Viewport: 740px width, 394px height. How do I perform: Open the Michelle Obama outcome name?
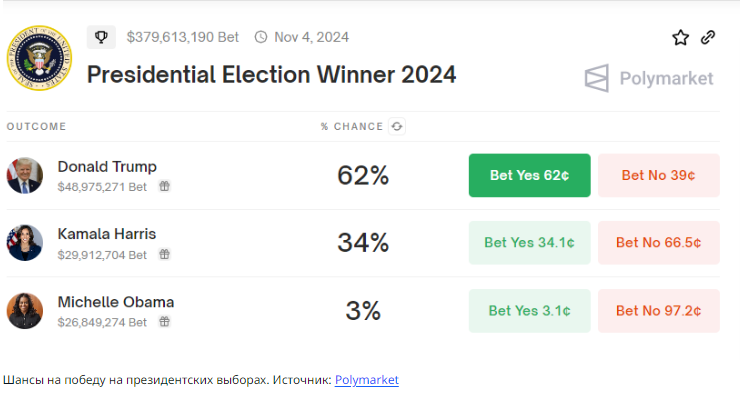click(116, 302)
